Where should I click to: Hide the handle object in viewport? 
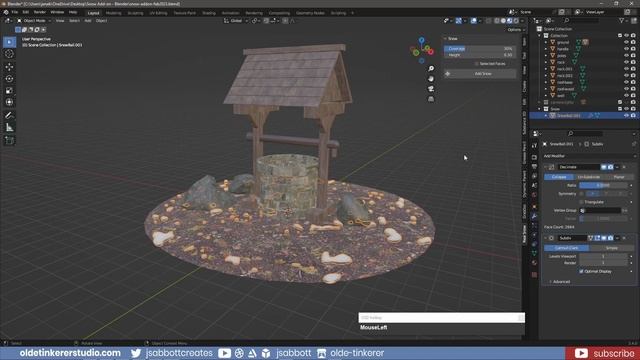(626, 49)
